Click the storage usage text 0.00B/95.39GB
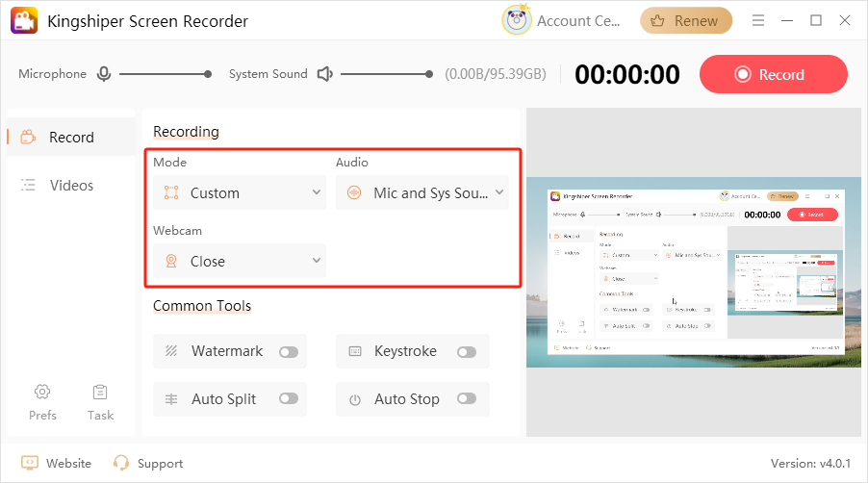Image resolution: width=868 pixels, height=483 pixels. (496, 73)
